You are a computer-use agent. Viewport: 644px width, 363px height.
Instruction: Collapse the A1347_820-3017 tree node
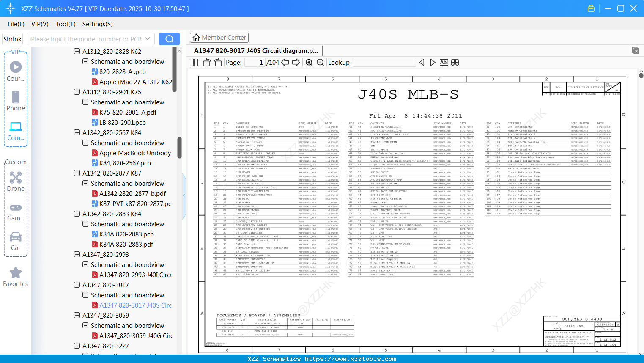click(x=77, y=285)
